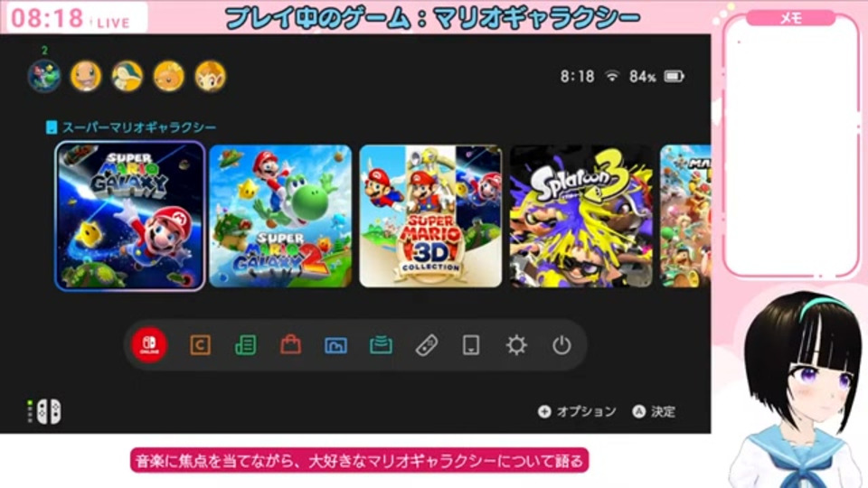Click the メモ panel heading
The height and width of the screenshot is (488, 868).
tap(791, 18)
